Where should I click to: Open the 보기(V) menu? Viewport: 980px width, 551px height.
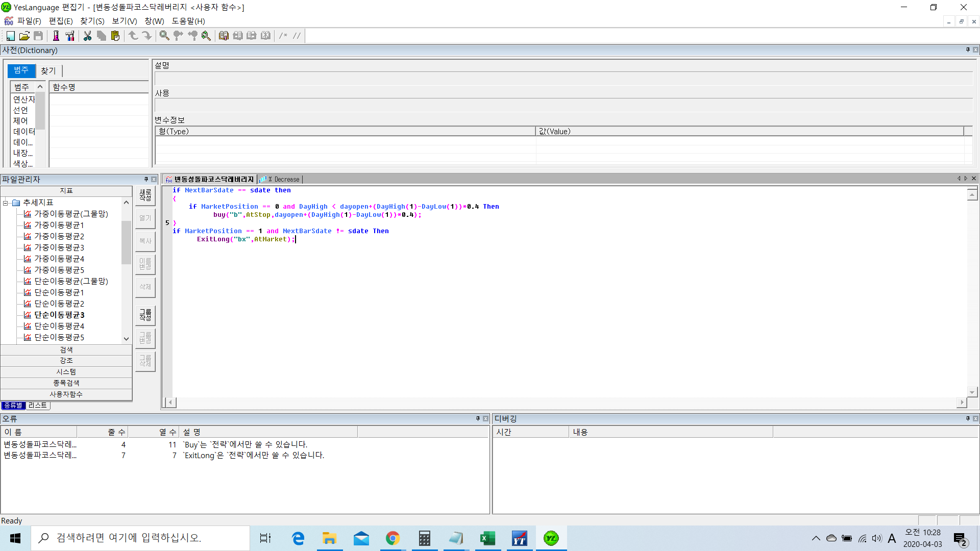(x=125, y=21)
